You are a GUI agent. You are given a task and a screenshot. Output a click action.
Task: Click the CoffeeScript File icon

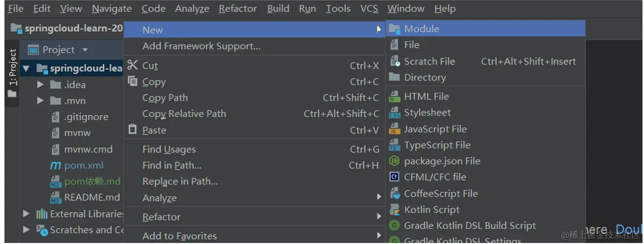394,193
